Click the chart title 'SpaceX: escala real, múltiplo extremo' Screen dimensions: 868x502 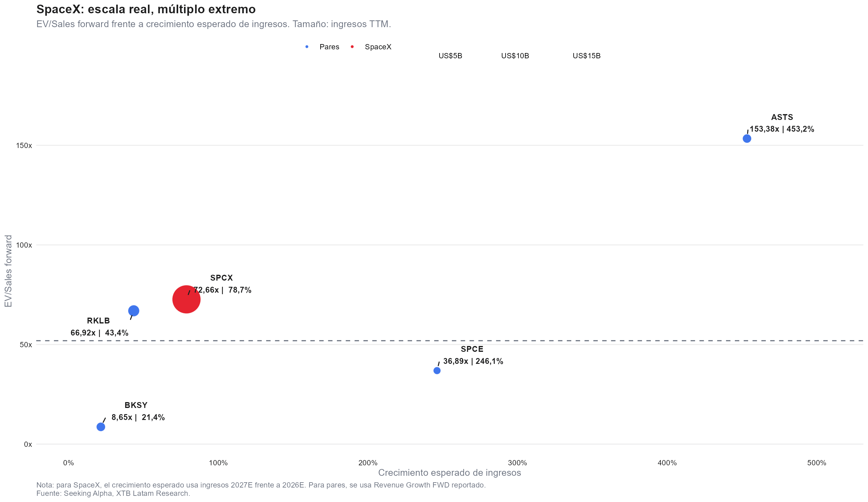pyautogui.click(x=146, y=9)
